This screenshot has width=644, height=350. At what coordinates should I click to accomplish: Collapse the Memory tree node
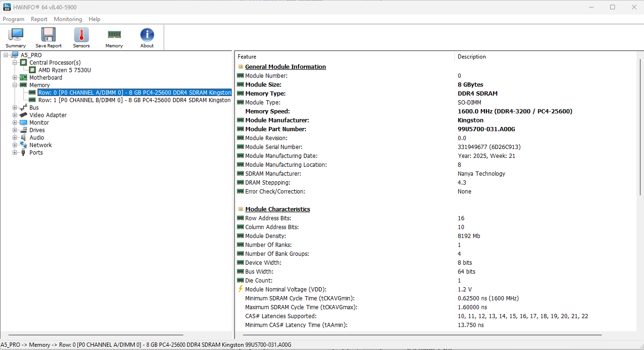coord(15,85)
